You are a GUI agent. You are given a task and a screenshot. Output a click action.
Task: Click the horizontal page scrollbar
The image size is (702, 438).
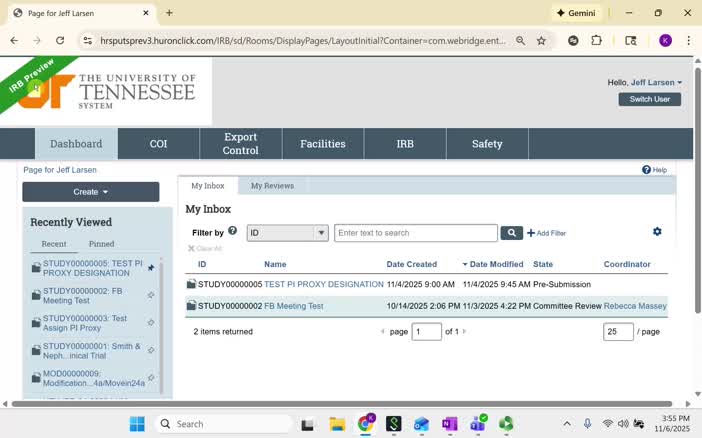click(342, 404)
